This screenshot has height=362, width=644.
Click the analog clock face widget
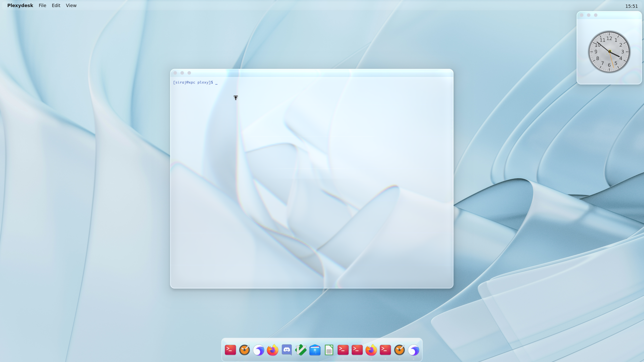tap(609, 52)
